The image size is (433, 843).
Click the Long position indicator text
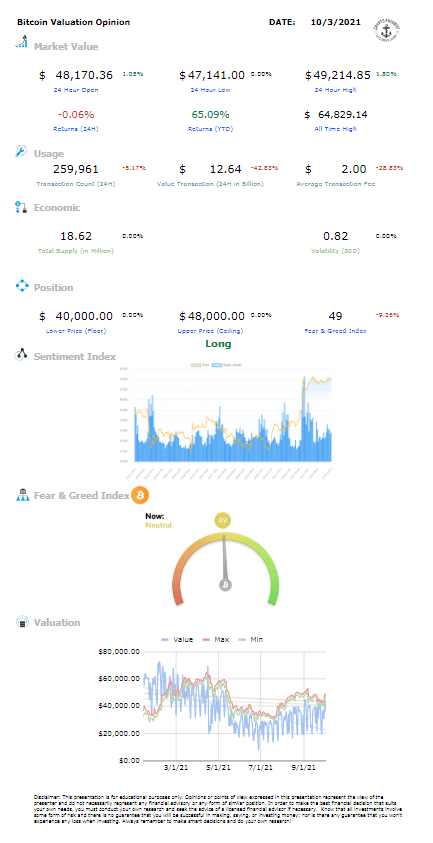(x=218, y=344)
